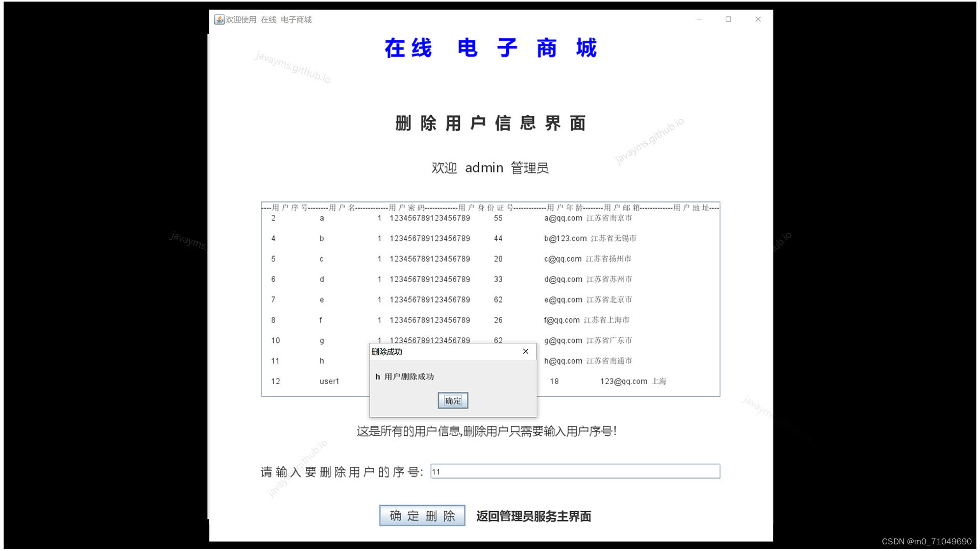Focus the user serial number input field

575,471
